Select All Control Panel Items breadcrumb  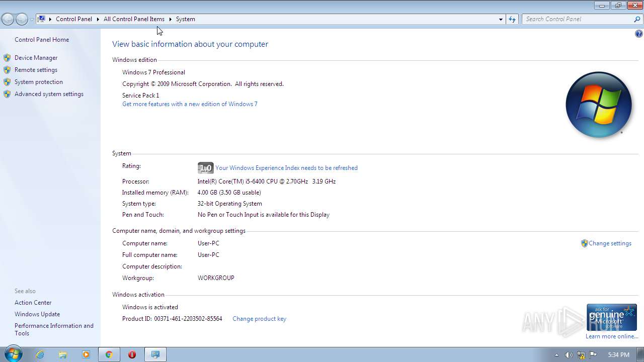(x=134, y=19)
